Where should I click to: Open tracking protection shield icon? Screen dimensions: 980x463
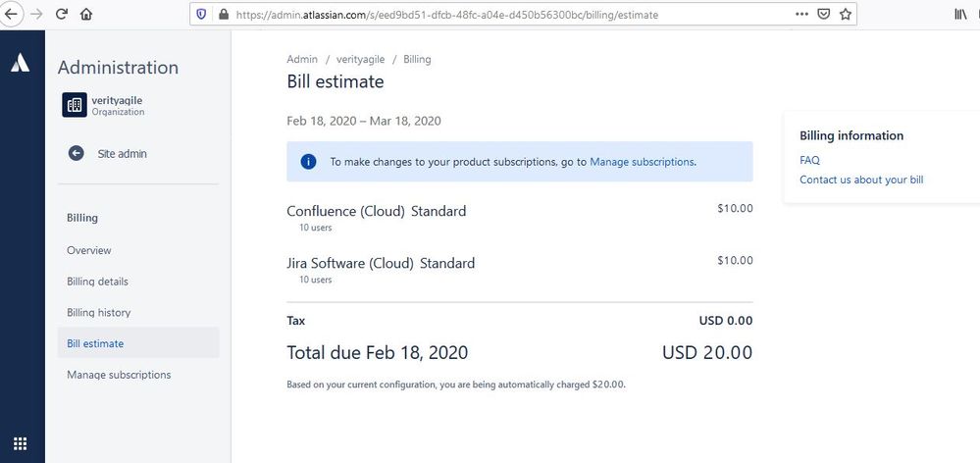coord(201,14)
